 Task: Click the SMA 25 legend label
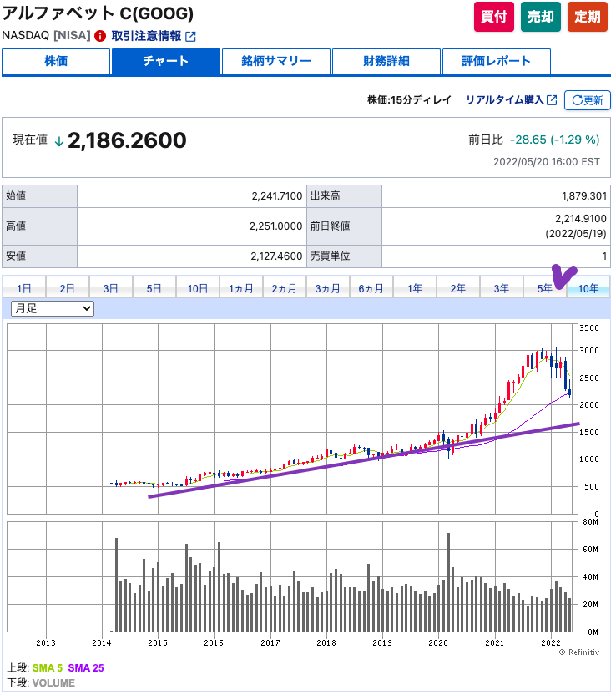click(x=86, y=668)
